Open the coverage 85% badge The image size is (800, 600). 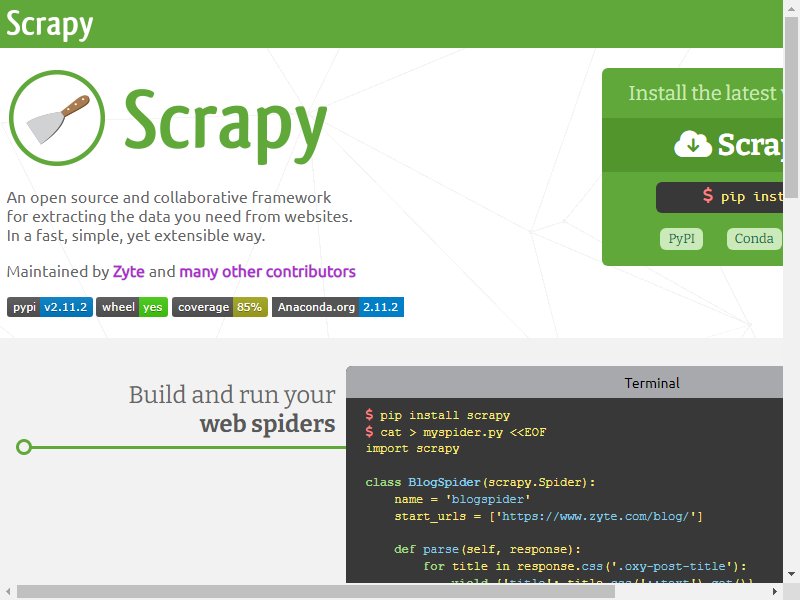pos(220,307)
